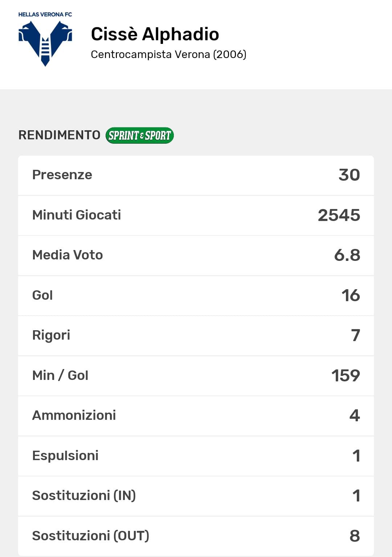The width and height of the screenshot is (392, 557).
Task: Select the Sostituzioni (OUT) row label
Action: 91,536
